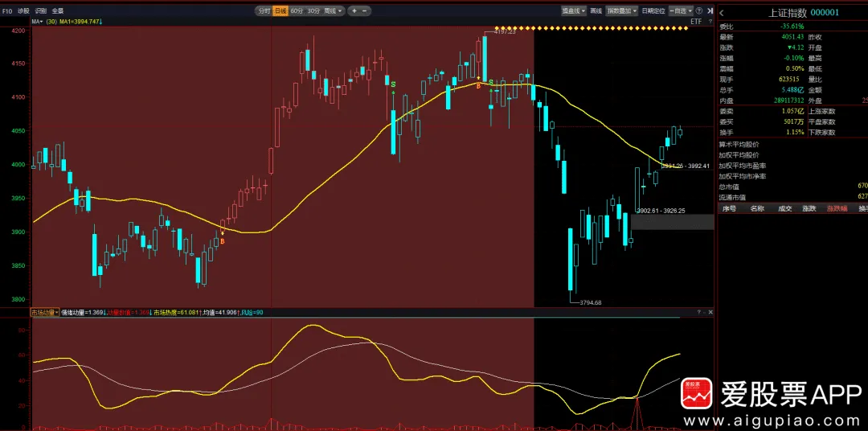Click 日期定位 date locate button
This screenshot has height=431, width=868.
click(x=653, y=10)
